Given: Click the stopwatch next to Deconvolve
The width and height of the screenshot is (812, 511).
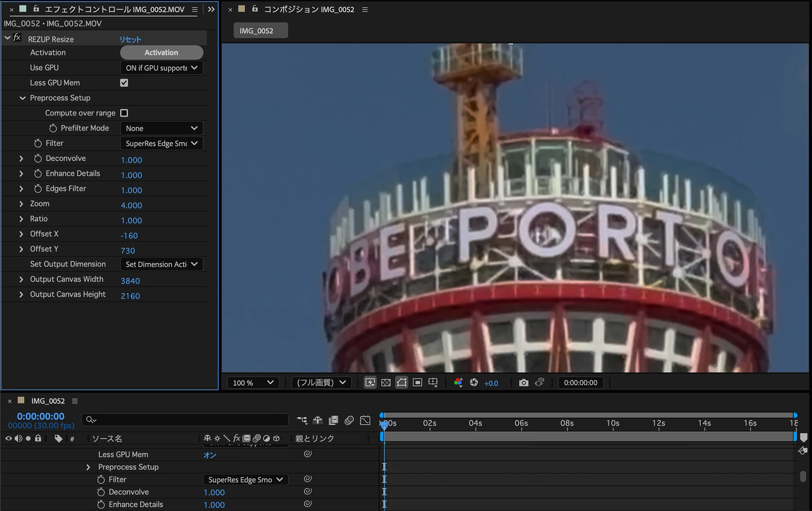Looking at the screenshot, I should point(38,159).
